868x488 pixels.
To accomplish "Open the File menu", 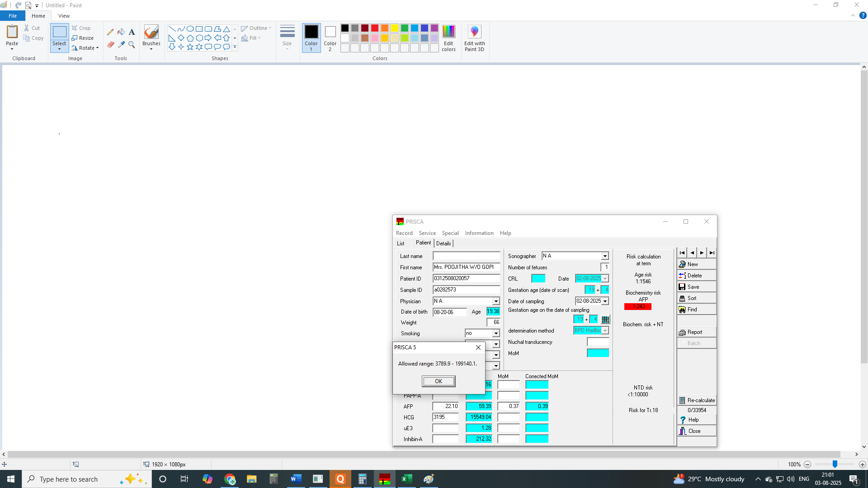I will click(13, 16).
